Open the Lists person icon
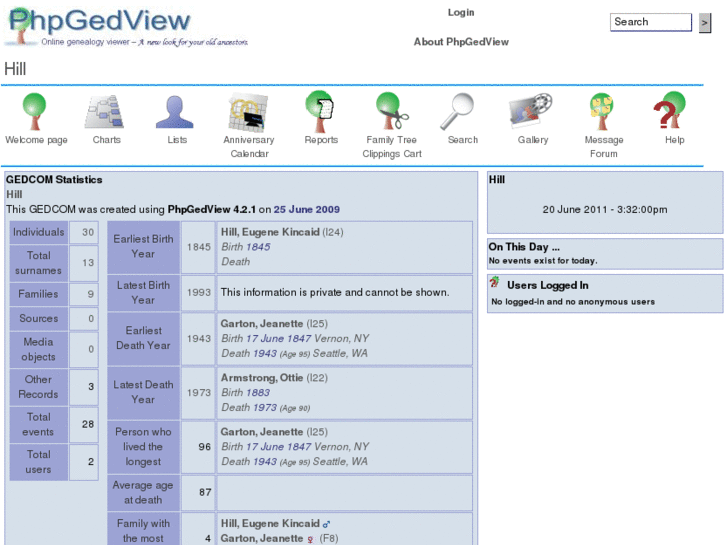 tap(175, 112)
